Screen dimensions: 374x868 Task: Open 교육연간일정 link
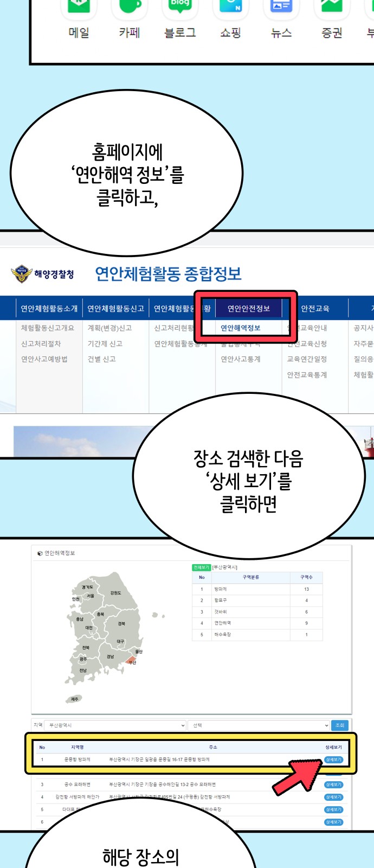point(307,359)
